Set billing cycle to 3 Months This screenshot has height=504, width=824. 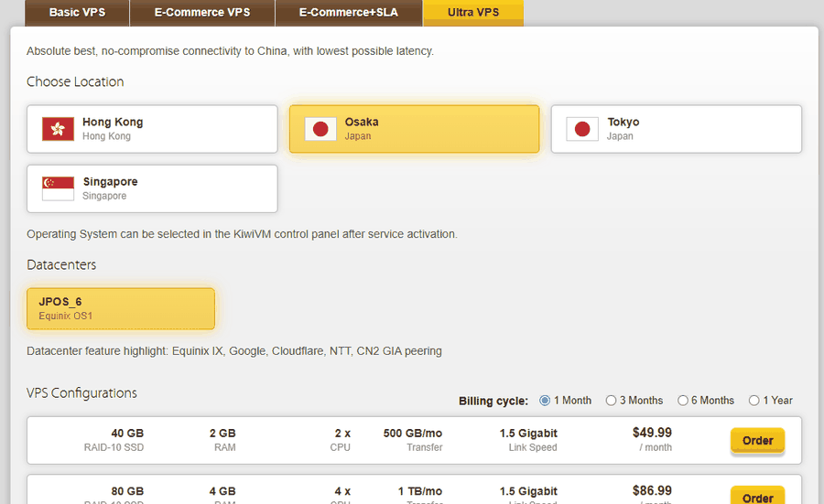click(611, 401)
